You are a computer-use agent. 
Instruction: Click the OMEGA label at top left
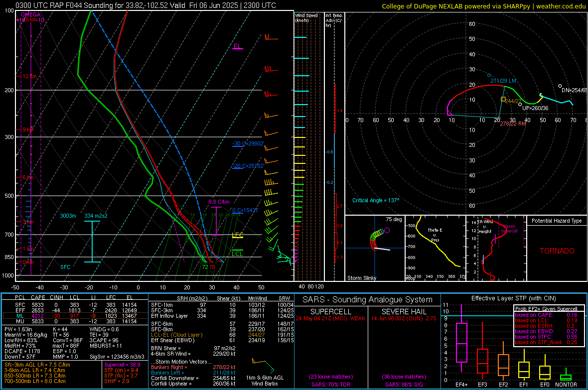click(31, 14)
